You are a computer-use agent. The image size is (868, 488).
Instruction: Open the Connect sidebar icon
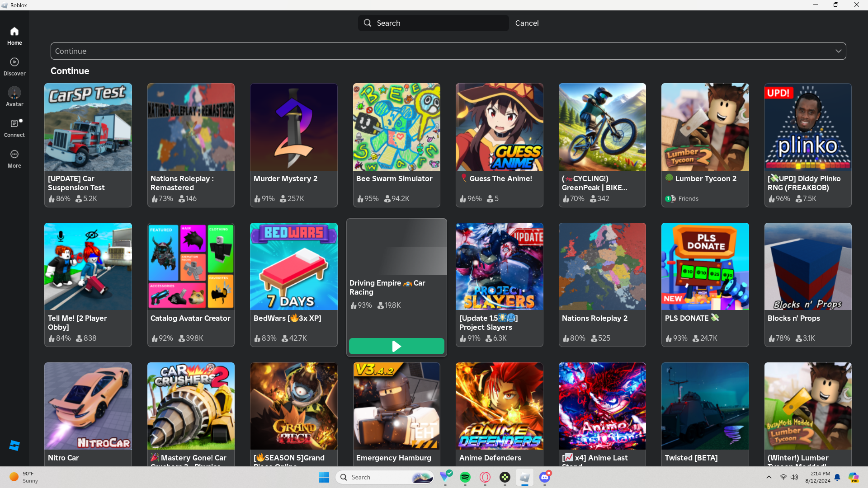tap(14, 127)
